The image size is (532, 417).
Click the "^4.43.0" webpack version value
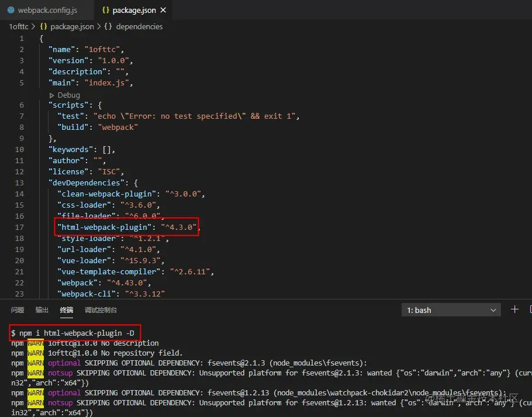(x=127, y=282)
